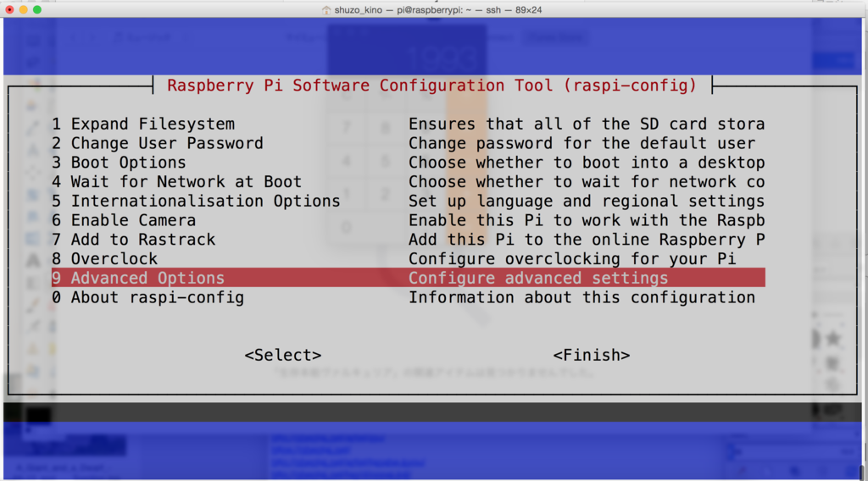
Task: Click text 'Set up language and regional settings'
Action: [x=587, y=202]
